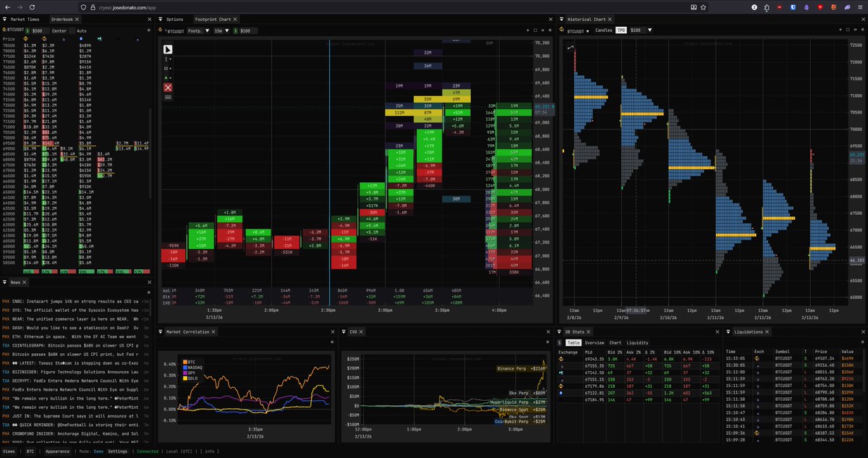
Task: Open the Overview tab in OB Stats
Action: tap(594, 343)
